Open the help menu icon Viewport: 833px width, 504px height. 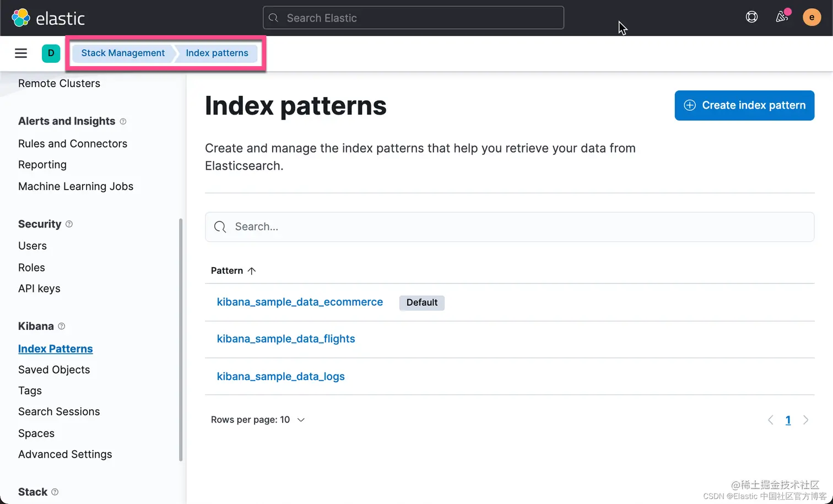click(751, 17)
